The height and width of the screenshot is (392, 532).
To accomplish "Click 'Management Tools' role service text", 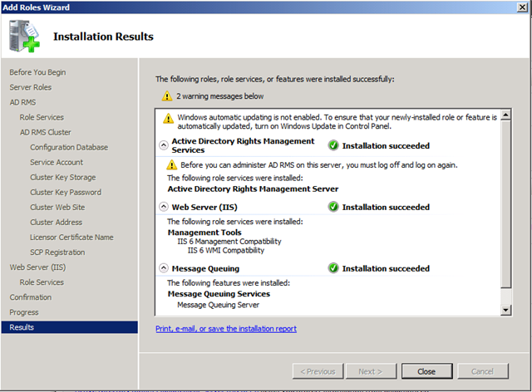I will pyautogui.click(x=204, y=233).
